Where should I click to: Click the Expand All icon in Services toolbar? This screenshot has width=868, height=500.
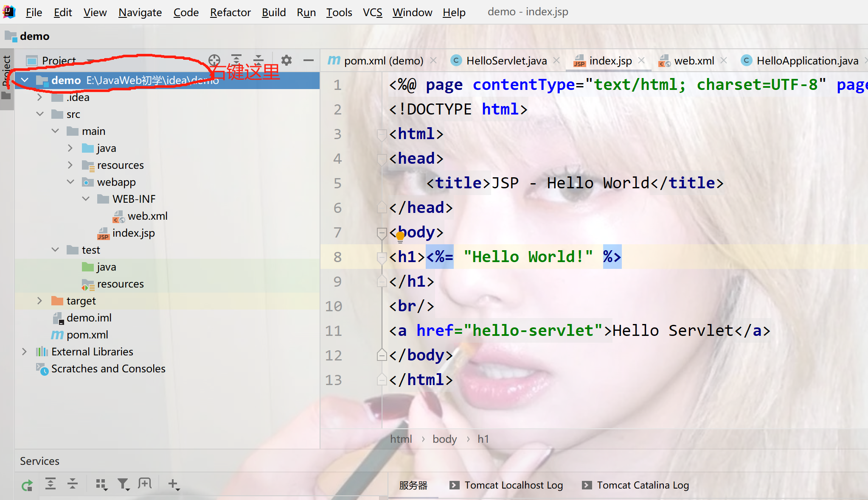point(51,483)
